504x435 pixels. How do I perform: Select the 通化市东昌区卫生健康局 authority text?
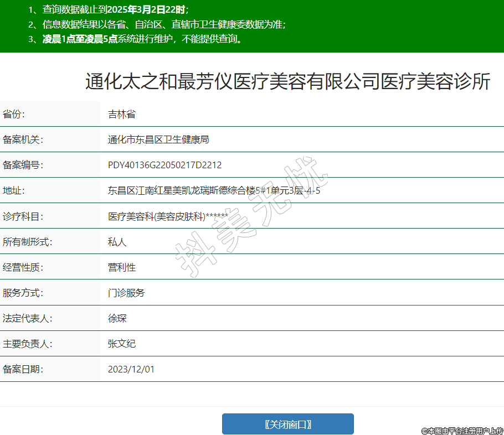tap(158, 140)
